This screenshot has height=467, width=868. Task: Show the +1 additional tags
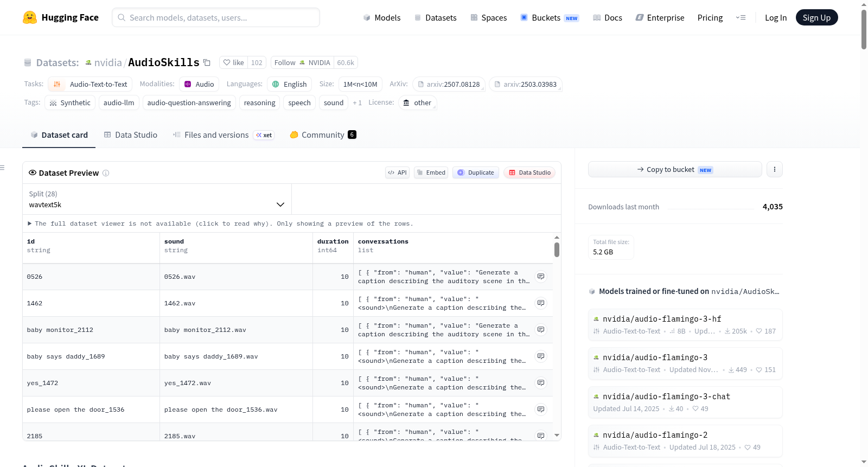[x=357, y=103]
